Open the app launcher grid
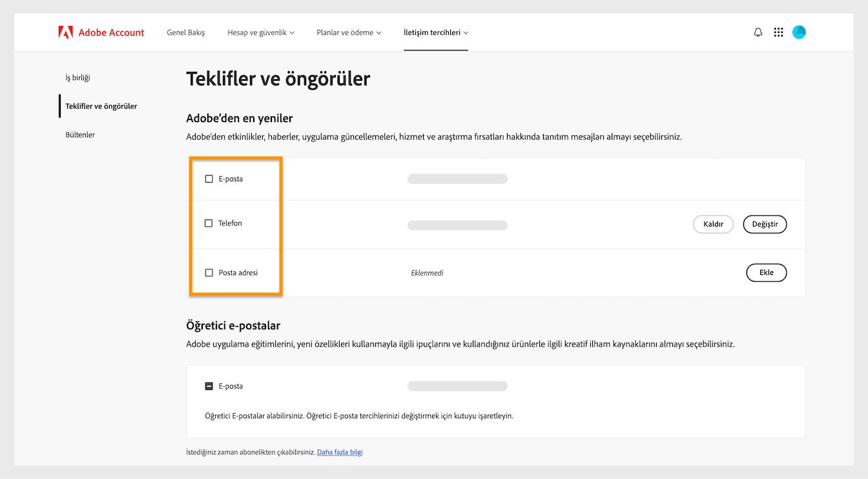 click(x=778, y=32)
